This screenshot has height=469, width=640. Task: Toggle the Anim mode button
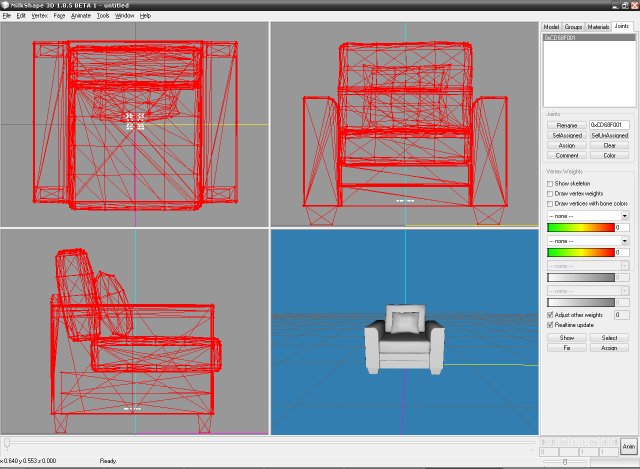pyautogui.click(x=628, y=447)
